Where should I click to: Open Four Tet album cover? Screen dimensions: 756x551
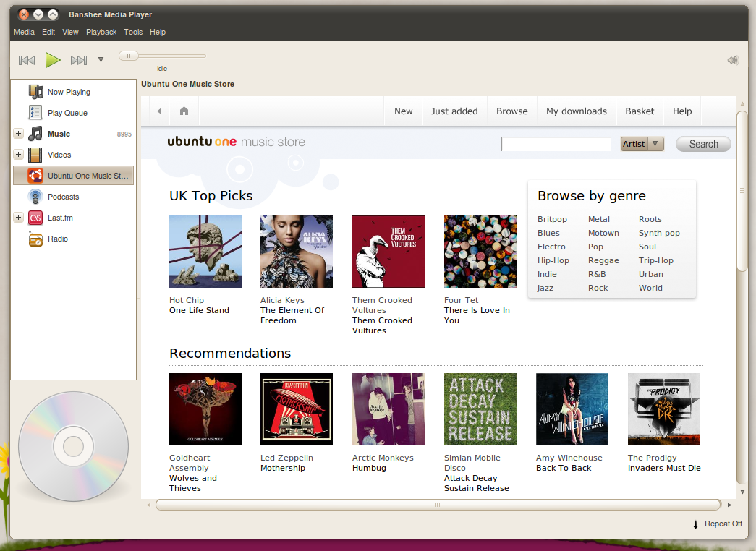(x=480, y=252)
